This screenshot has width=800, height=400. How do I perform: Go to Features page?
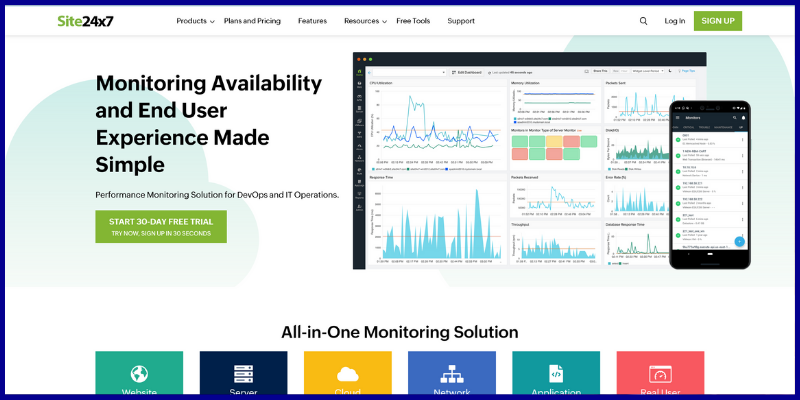pyautogui.click(x=312, y=21)
